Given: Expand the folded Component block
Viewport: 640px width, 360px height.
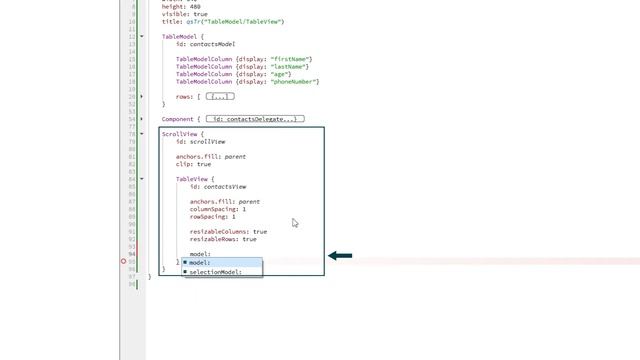Looking at the screenshot, I should [142, 119].
